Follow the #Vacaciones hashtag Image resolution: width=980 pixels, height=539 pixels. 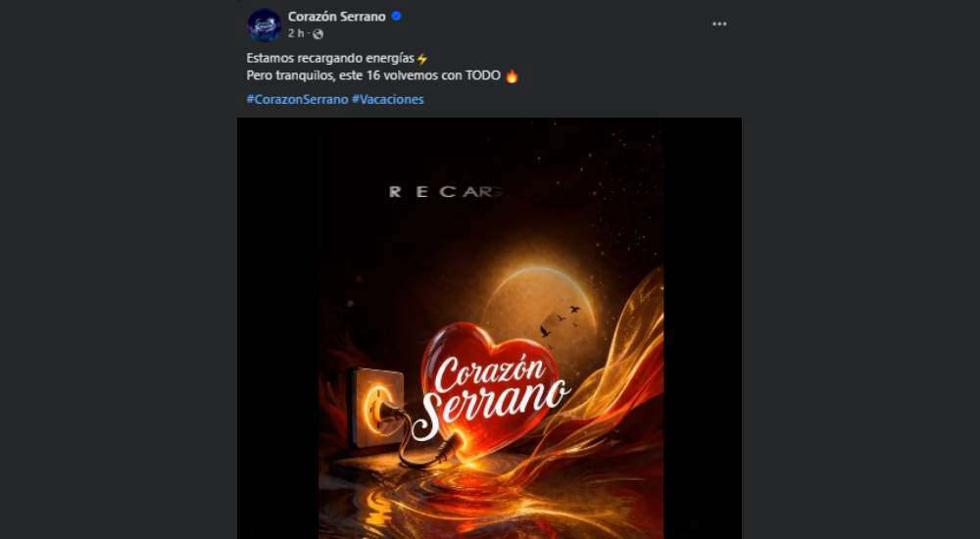[387, 99]
